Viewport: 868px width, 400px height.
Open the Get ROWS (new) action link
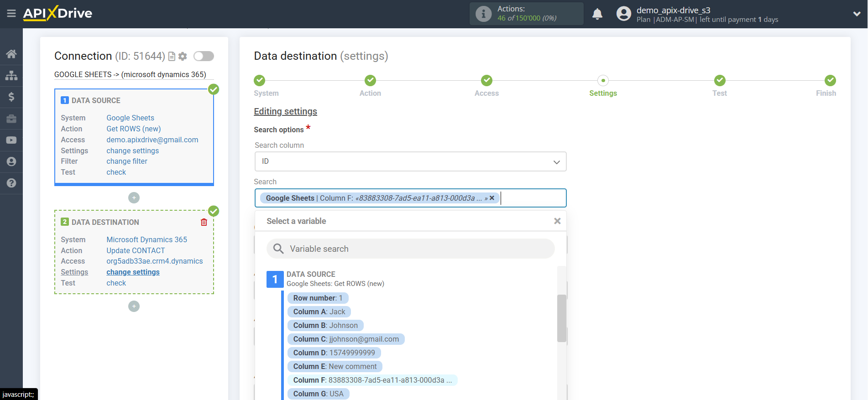click(134, 129)
